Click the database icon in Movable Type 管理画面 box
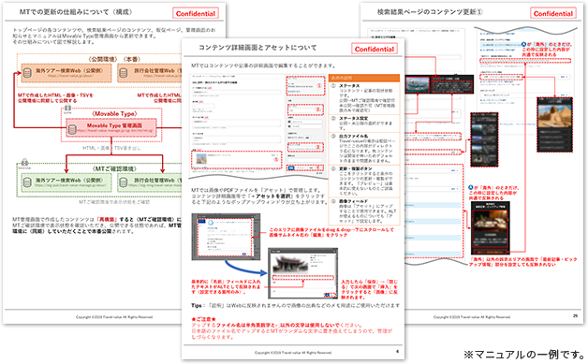This screenshot has width=588, height=364. [x=72, y=129]
